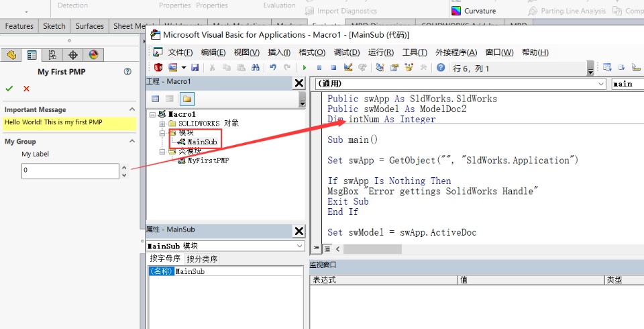644x329 pixels.
Task: Open the Project Explorer toolbar icon
Action: pos(380,67)
